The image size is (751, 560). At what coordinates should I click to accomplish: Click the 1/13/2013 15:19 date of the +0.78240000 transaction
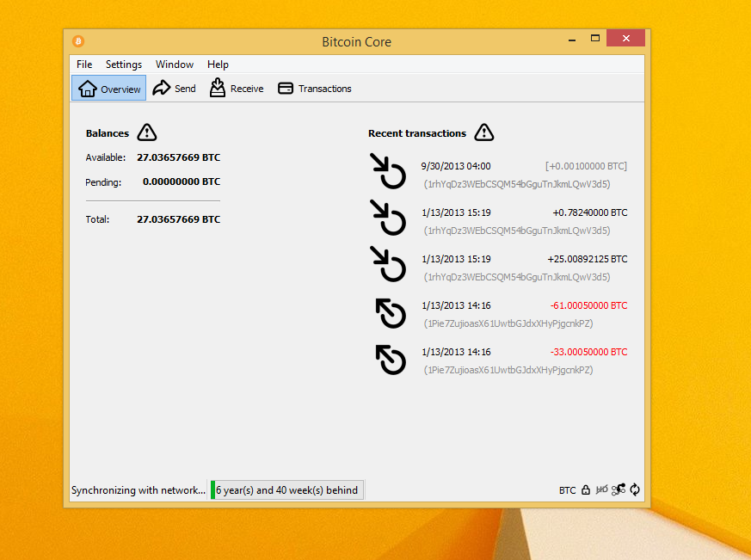(456, 212)
